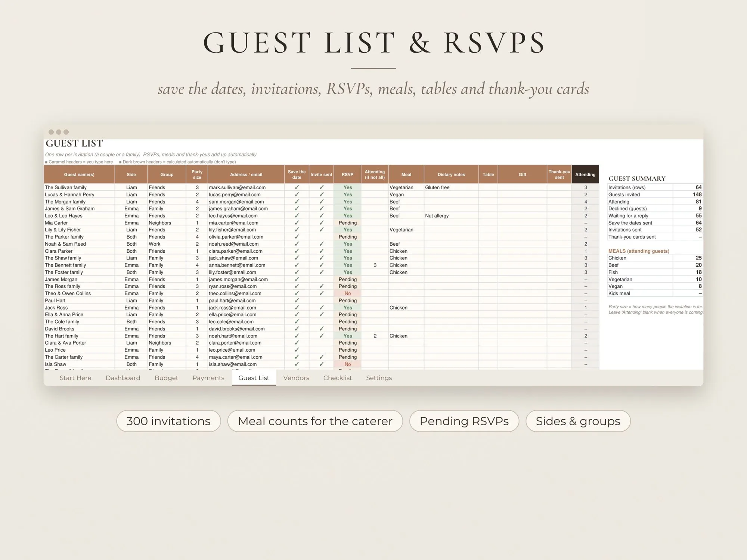Click Guests invited value 148
This screenshot has height=560, width=747.
pos(697,195)
